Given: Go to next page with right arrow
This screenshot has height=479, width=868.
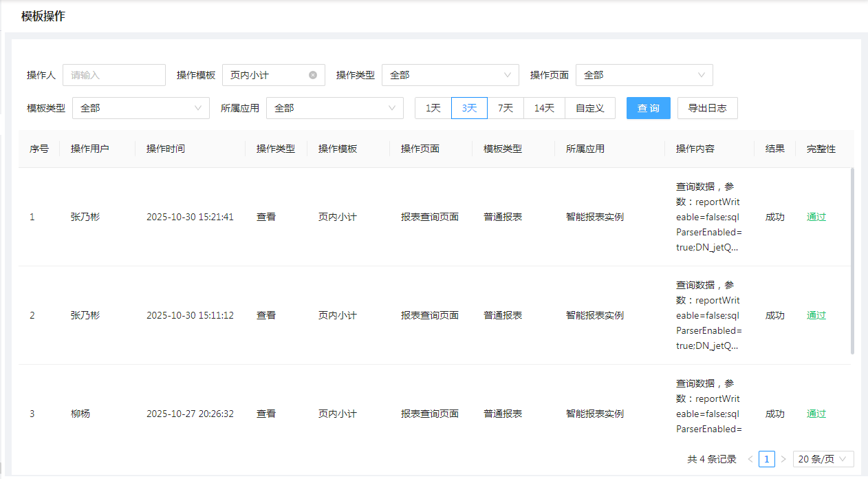Looking at the screenshot, I should click(783, 459).
